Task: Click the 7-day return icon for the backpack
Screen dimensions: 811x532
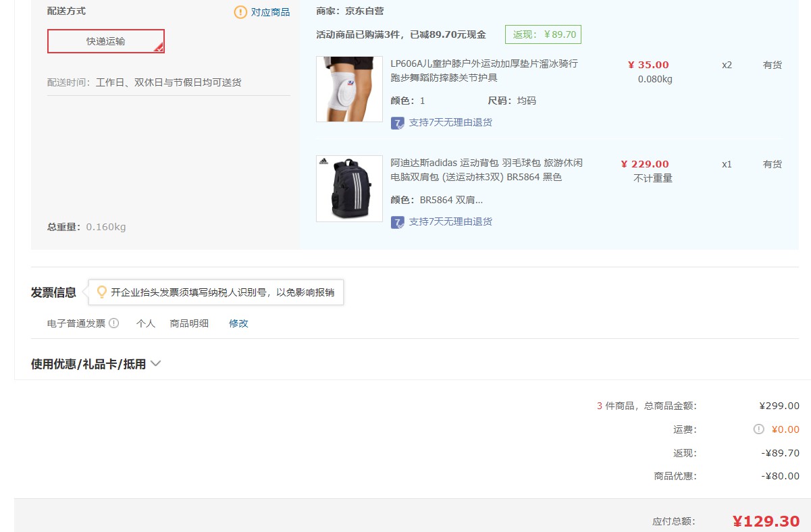Action: coord(398,222)
